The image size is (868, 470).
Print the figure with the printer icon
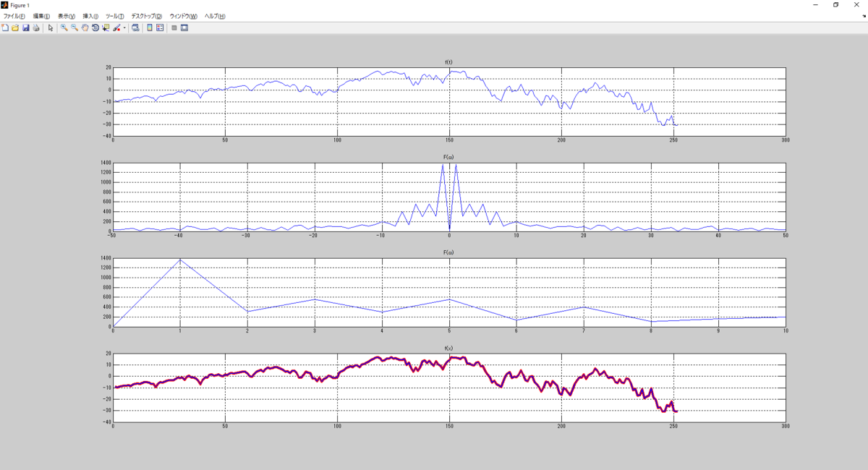[x=35, y=27]
